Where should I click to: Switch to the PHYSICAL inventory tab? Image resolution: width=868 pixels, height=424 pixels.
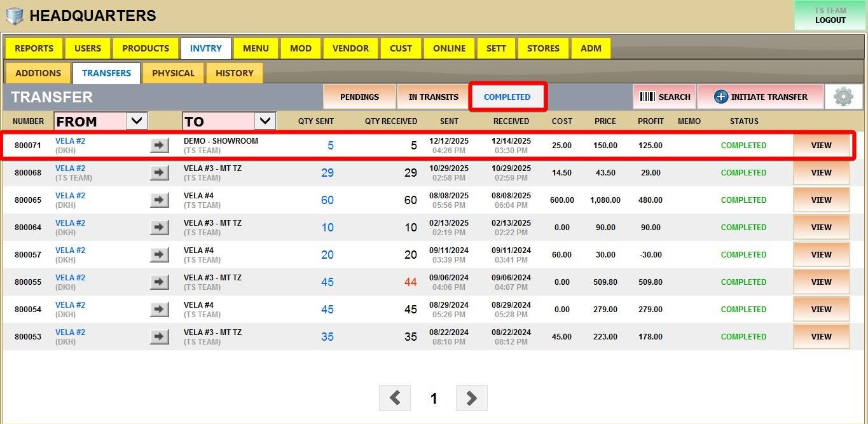pos(173,73)
